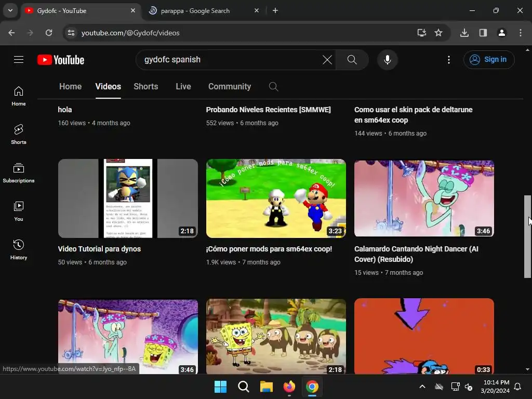Close the parappa Google Search tab
532x399 pixels.
point(257,10)
